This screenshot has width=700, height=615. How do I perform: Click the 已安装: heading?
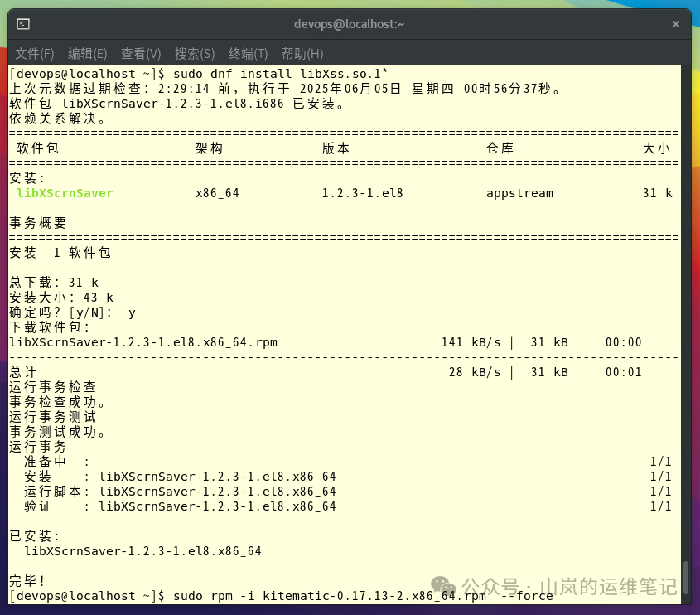tap(34, 536)
